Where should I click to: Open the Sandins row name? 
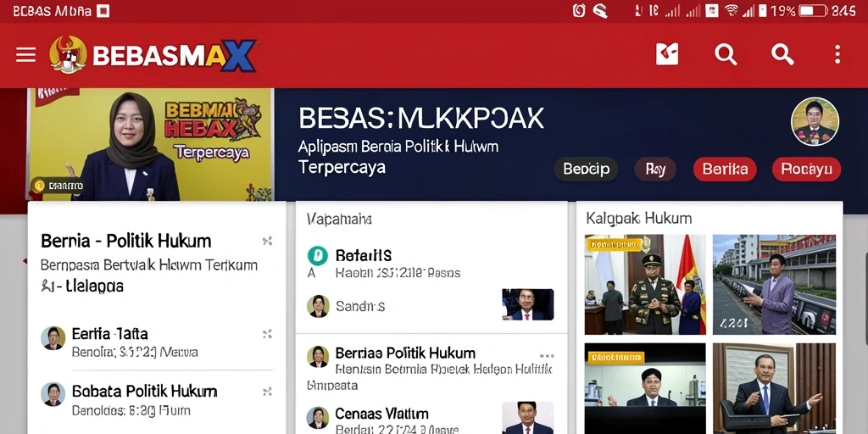(x=359, y=306)
